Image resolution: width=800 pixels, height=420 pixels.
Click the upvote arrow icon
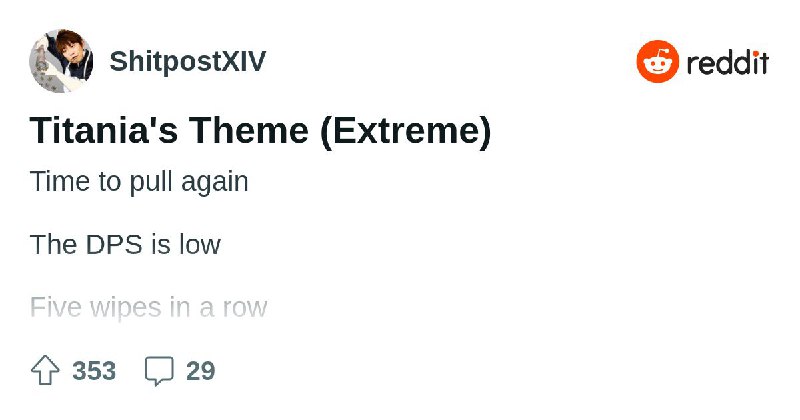[45, 371]
